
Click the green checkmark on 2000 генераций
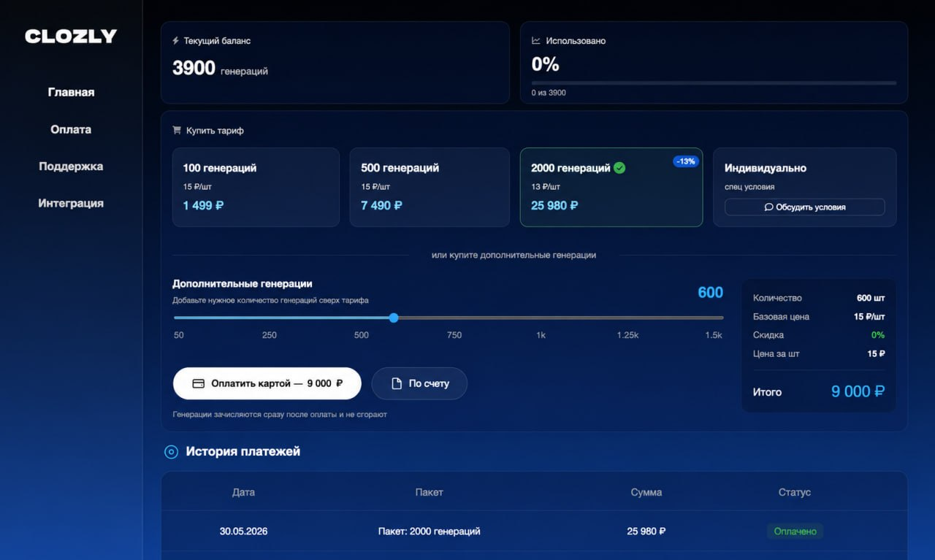click(x=619, y=168)
